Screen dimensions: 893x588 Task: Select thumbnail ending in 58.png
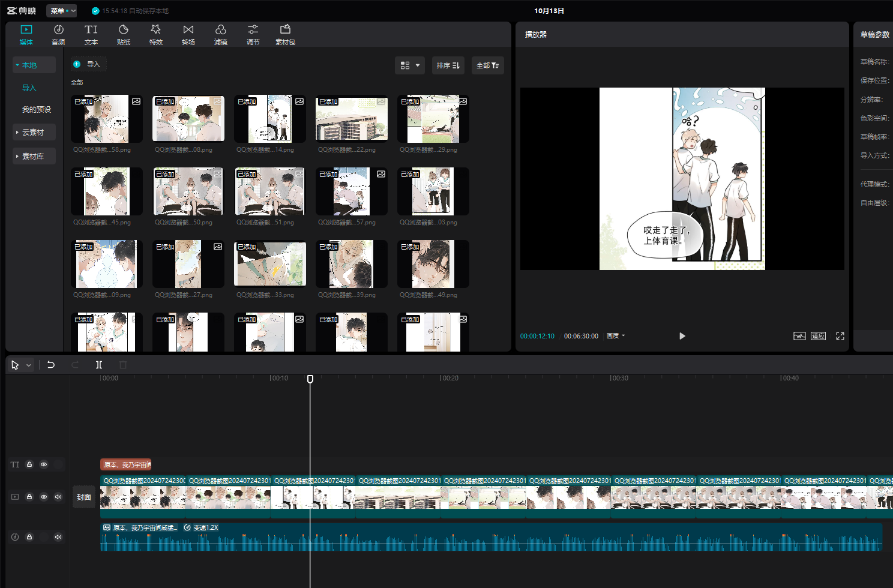point(107,119)
